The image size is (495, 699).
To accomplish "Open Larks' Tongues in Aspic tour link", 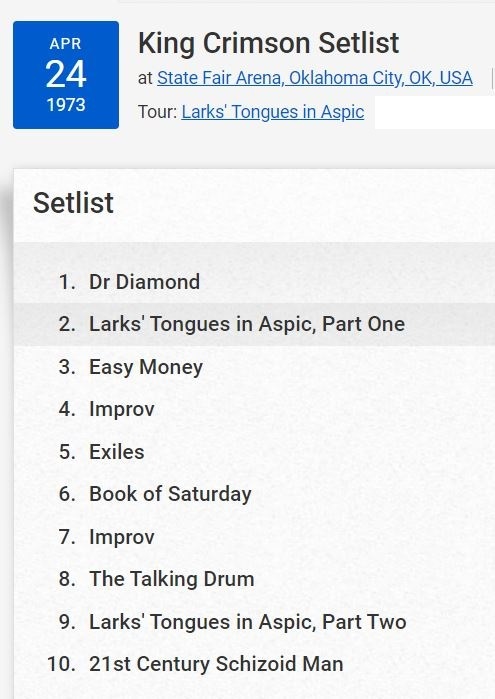I will pos(272,112).
